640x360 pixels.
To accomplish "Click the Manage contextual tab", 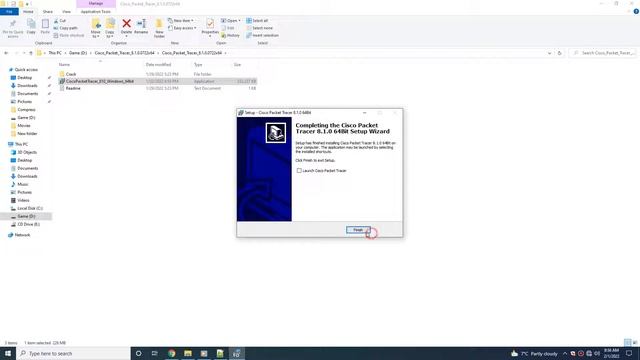I will [x=96, y=4].
